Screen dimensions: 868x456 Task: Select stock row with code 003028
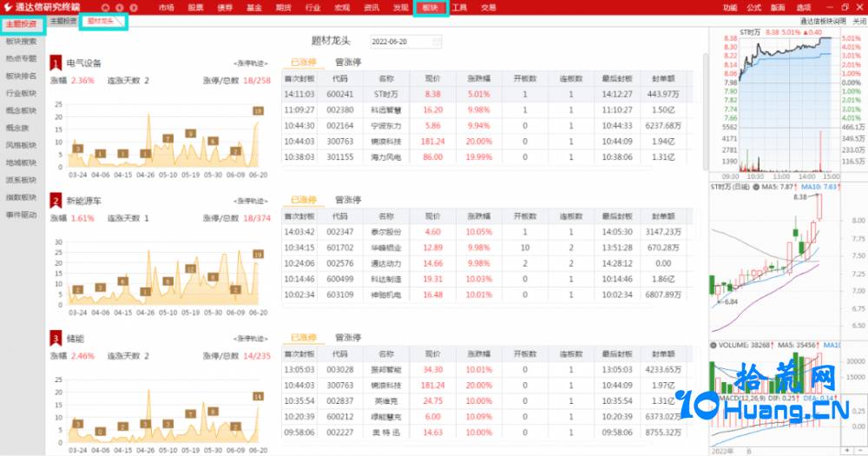pyautogui.click(x=487, y=369)
